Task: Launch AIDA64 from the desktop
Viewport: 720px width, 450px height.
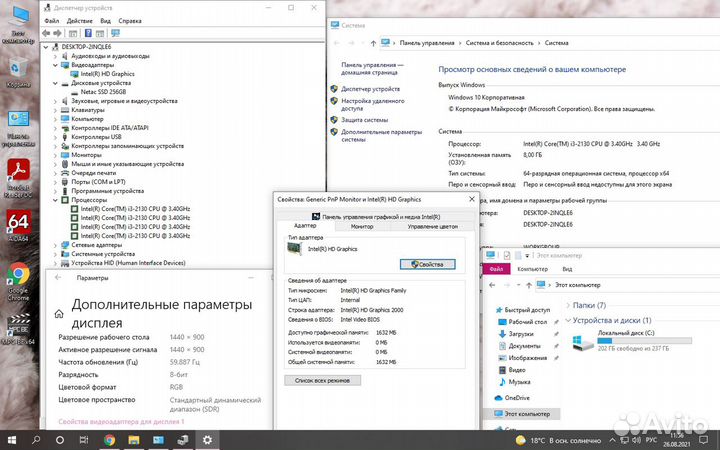Action: pos(17,225)
